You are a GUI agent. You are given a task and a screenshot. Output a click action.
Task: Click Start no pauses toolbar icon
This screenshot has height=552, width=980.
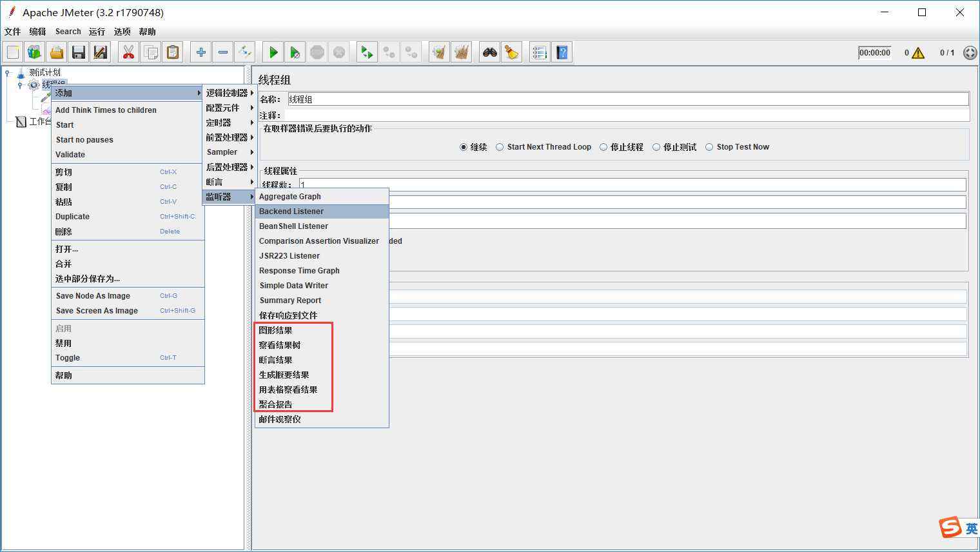click(x=295, y=52)
